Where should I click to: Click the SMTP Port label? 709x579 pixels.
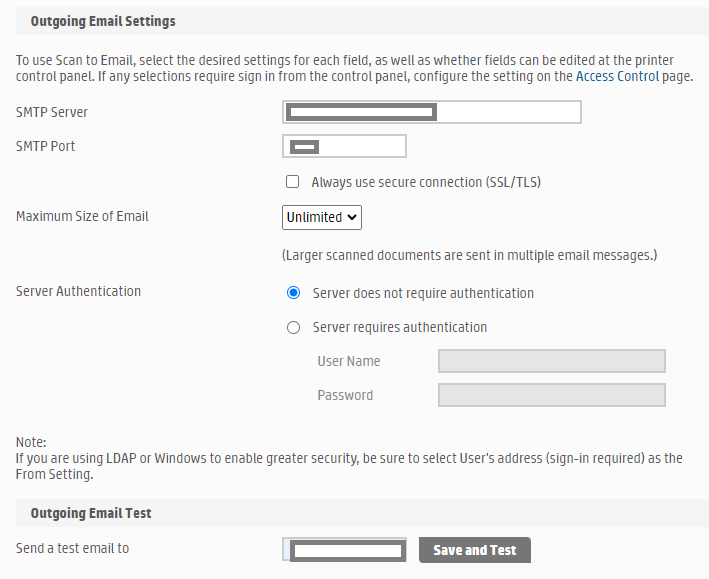coord(45,146)
